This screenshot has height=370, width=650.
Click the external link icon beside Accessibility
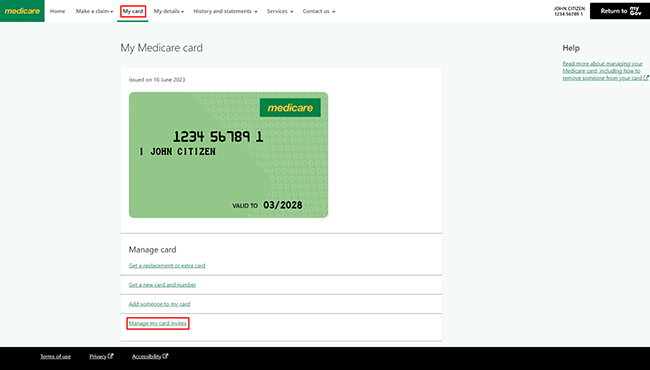click(x=165, y=356)
